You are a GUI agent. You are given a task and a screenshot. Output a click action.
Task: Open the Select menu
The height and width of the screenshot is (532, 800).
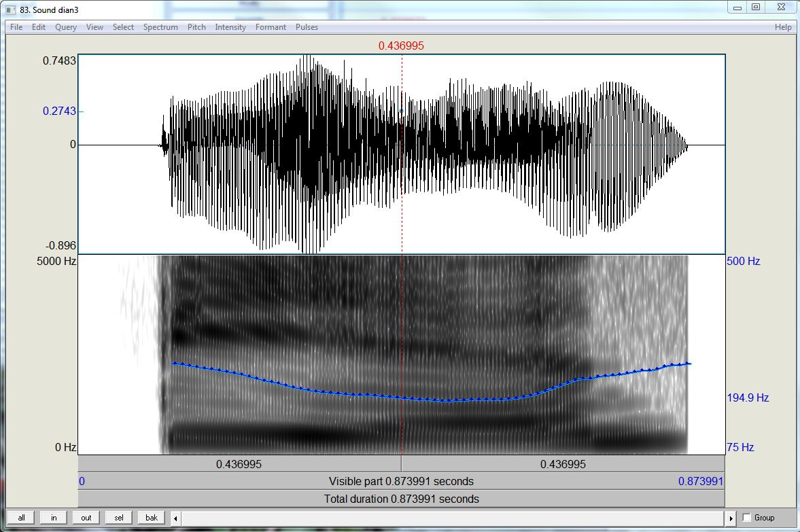point(123,27)
